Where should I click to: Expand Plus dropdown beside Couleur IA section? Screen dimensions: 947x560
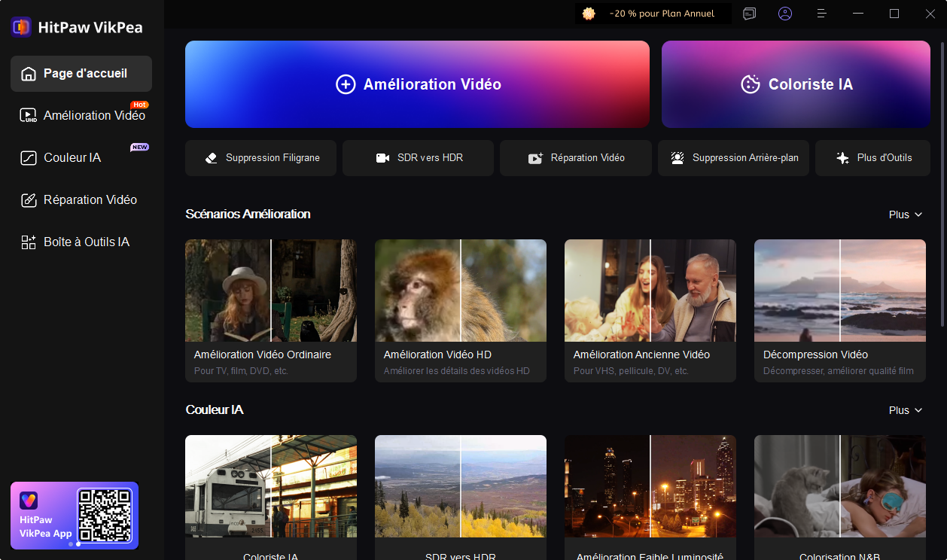(x=905, y=410)
